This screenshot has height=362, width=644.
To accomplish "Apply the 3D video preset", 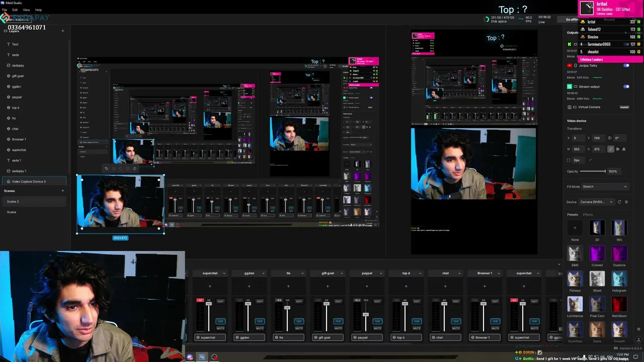I will [x=597, y=228].
